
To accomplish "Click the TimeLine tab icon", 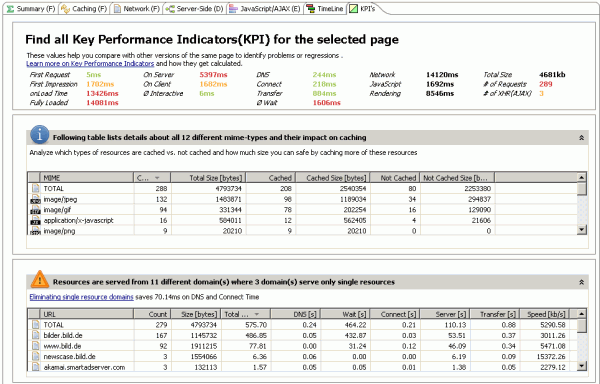I will [311, 8].
